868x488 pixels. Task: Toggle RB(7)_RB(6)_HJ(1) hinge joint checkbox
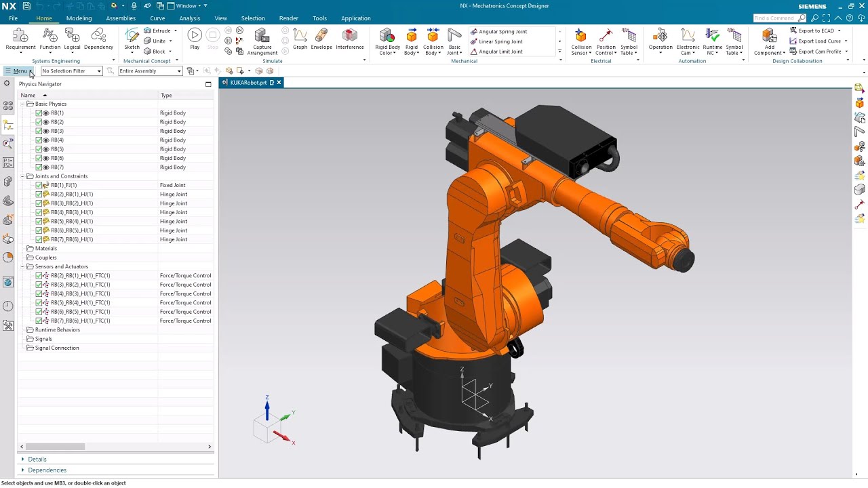(39, 239)
